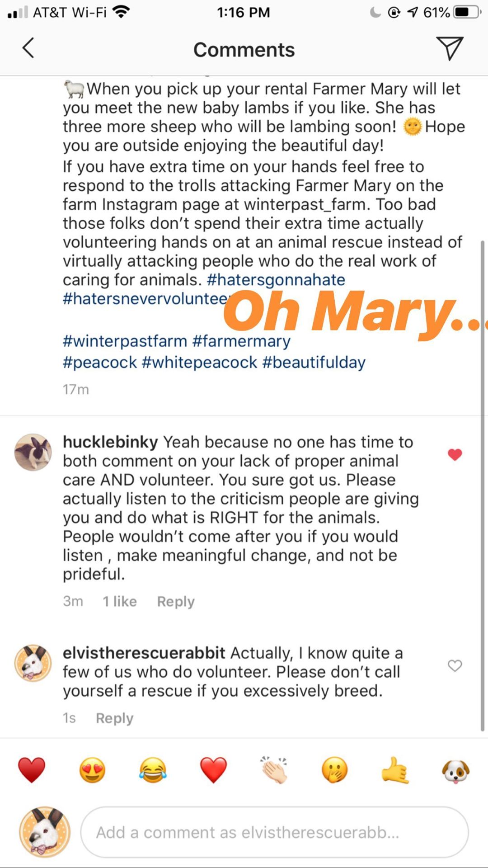Reply to elvistherescuerabbit's comment
The image size is (488, 868).
pyautogui.click(x=114, y=718)
